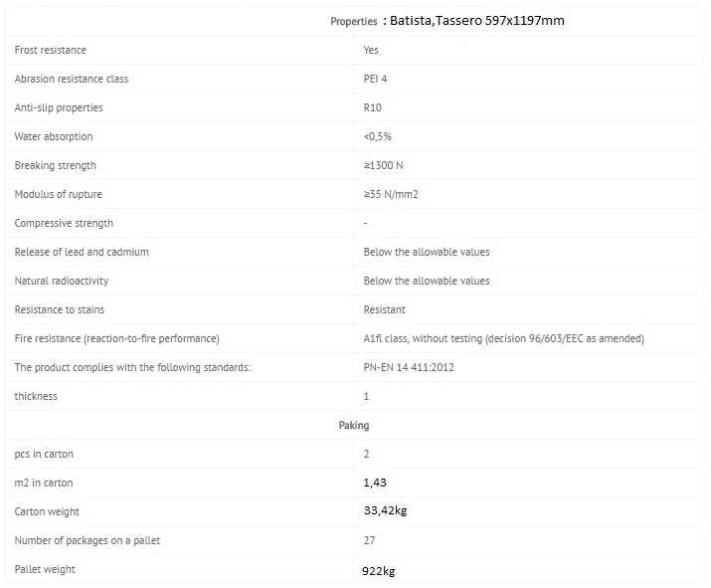
Task: Select the Compressive strength row label
Action: click(64, 223)
